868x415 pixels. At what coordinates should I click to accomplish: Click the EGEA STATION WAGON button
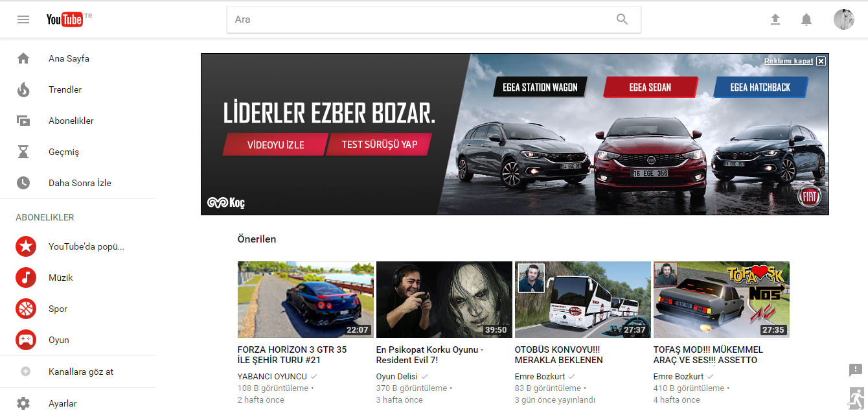tap(540, 87)
